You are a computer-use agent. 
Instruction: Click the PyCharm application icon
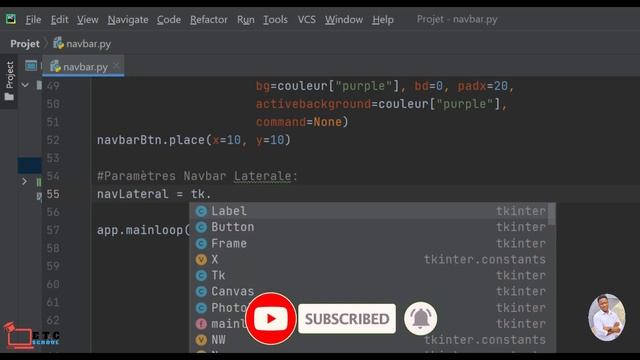pos(11,19)
